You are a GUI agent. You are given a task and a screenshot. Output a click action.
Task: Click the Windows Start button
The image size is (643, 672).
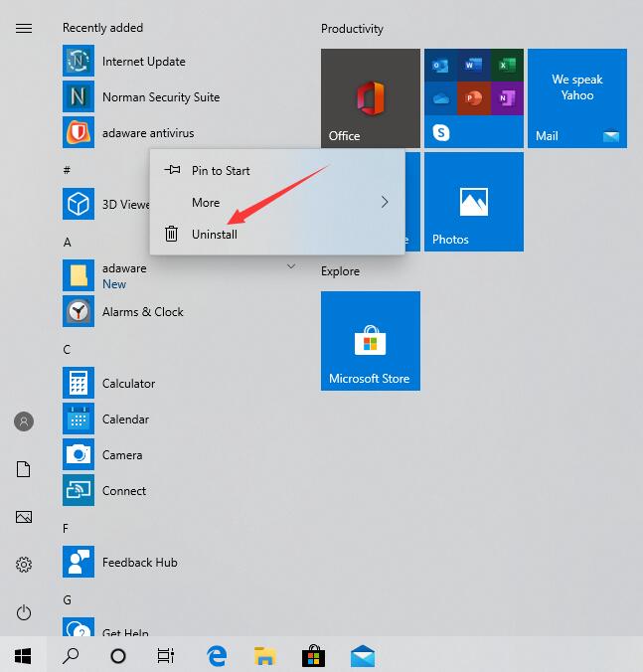pyautogui.click(x=23, y=655)
